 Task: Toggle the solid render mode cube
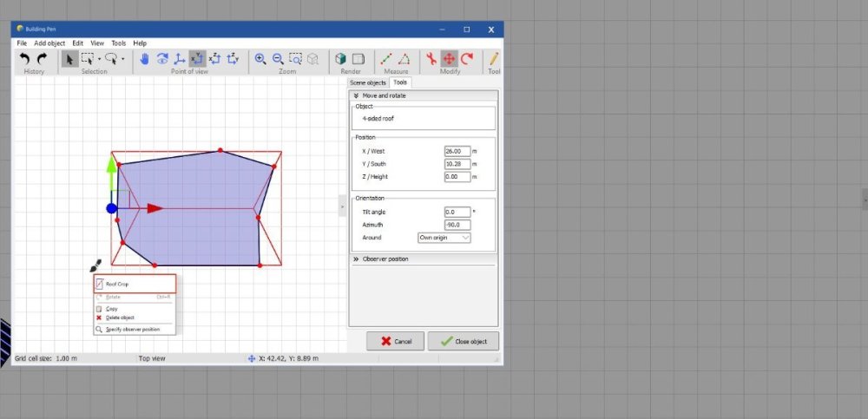[341, 59]
